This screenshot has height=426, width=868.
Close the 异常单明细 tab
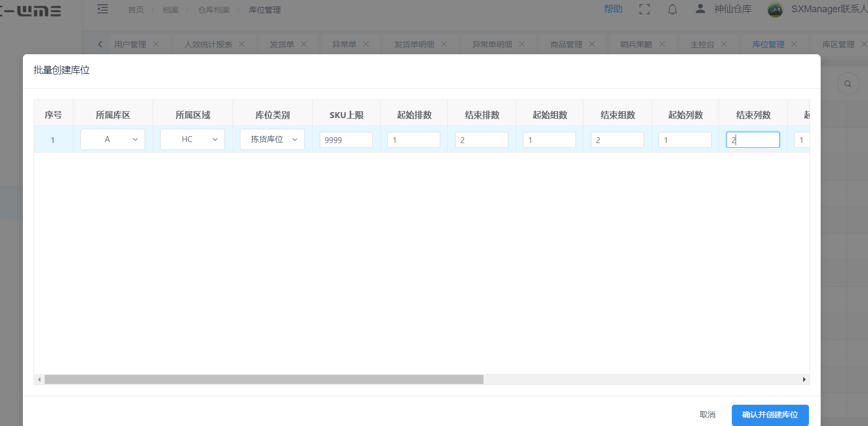522,44
